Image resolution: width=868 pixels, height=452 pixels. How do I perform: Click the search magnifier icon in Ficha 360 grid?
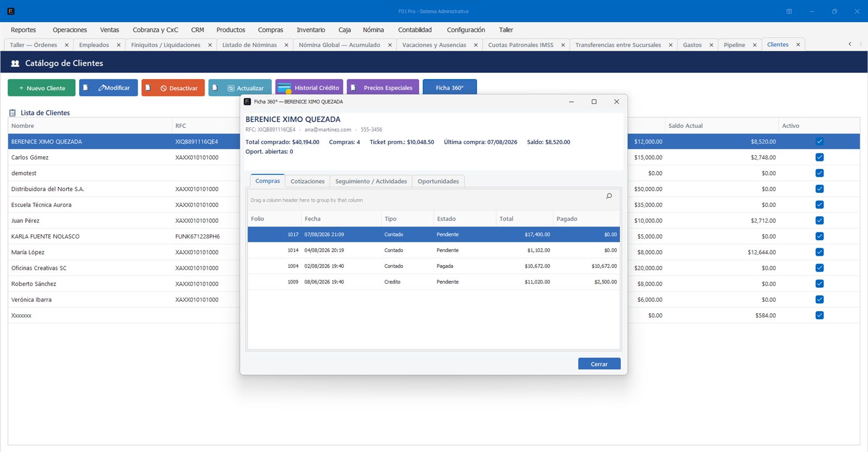(609, 196)
